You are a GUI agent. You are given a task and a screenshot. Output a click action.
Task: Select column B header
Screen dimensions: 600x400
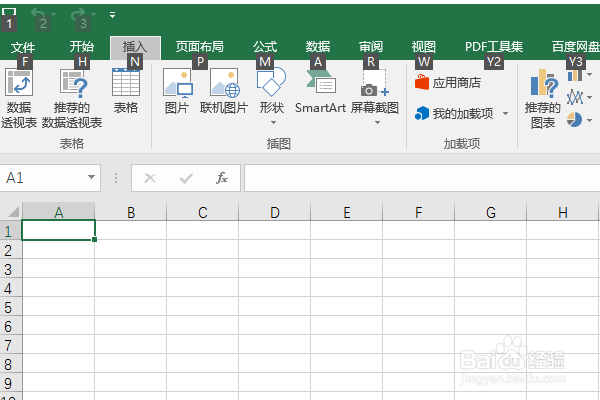(x=131, y=212)
